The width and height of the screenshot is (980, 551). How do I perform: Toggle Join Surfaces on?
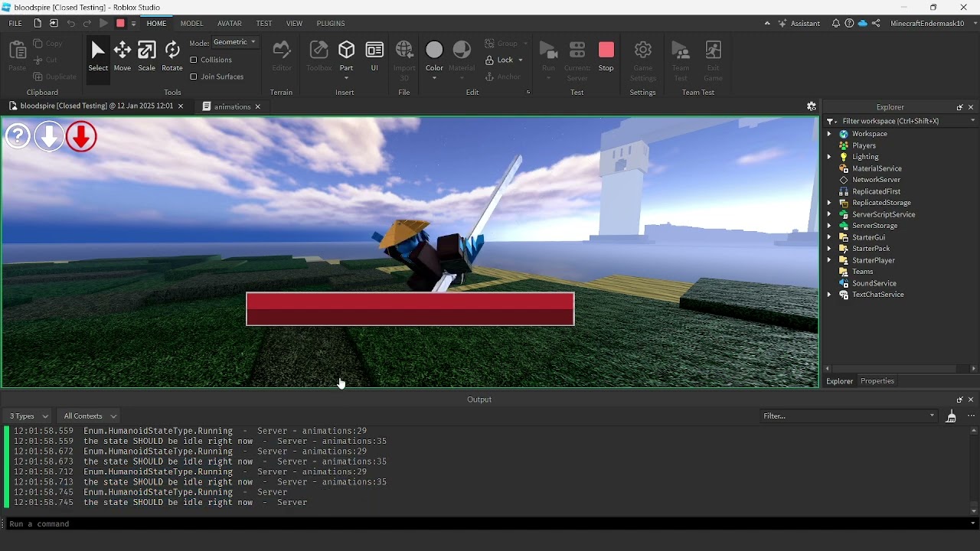click(194, 77)
